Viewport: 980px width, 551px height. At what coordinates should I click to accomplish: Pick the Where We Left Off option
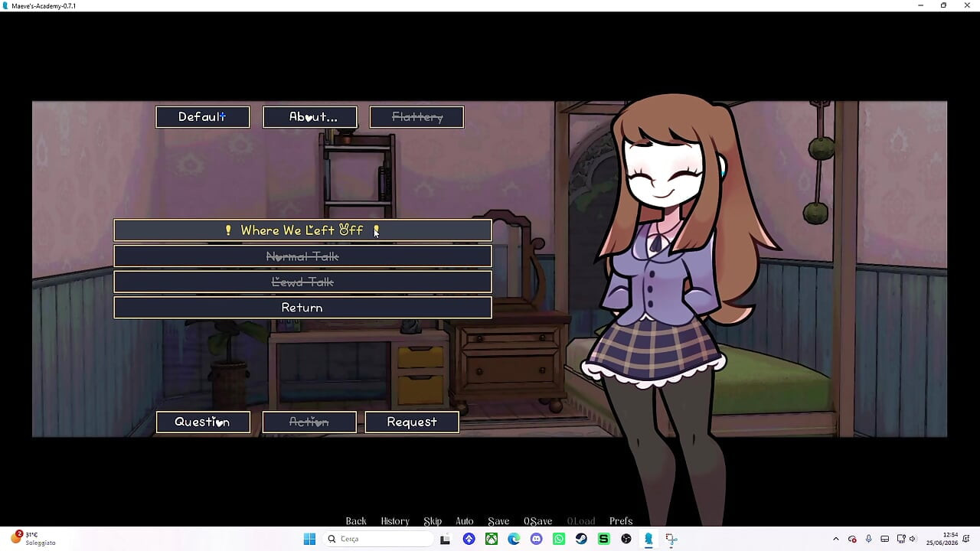point(302,230)
